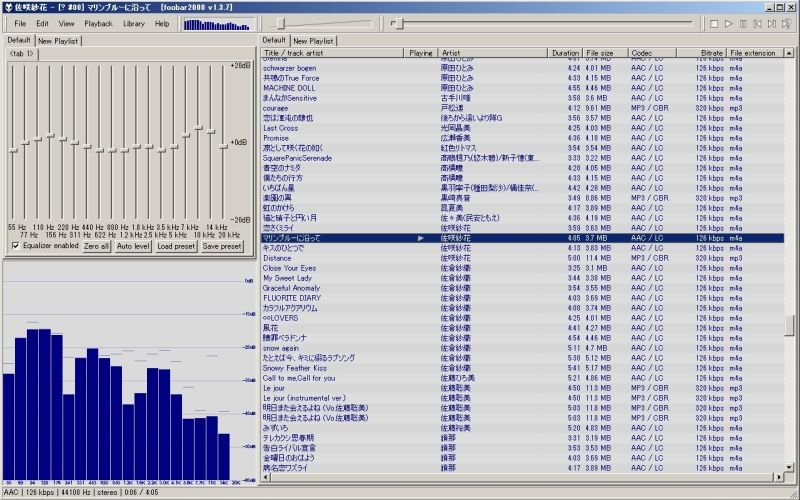Select the <tab 1> tab
800x500 pixels.
[21, 54]
